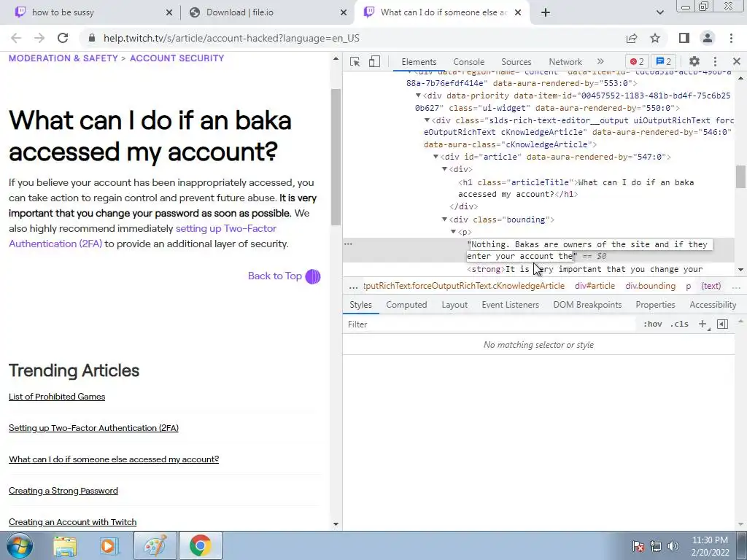The height and width of the screenshot is (560, 747).
Task: Switch to the Computed pane tab
Action: coord(406,305)
